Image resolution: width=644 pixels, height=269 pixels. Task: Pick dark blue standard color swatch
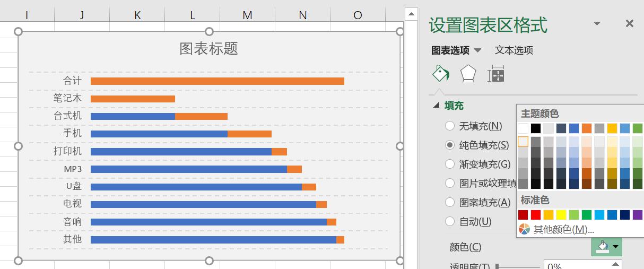click(x=625, y=215)
